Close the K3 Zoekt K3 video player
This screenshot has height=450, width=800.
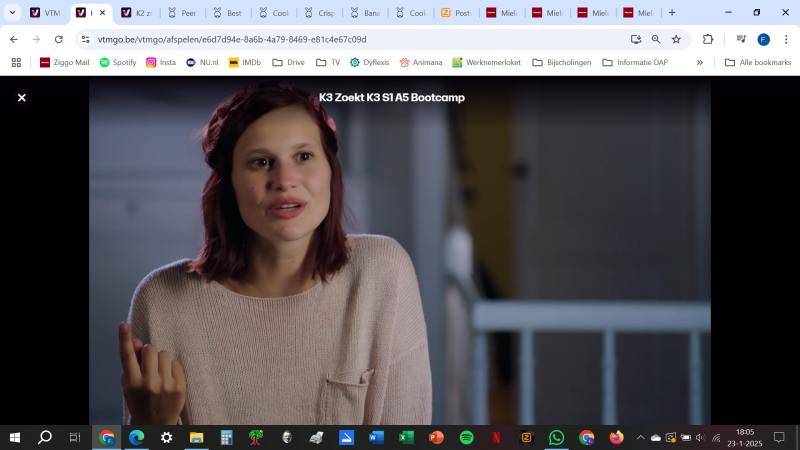point(21,97)
